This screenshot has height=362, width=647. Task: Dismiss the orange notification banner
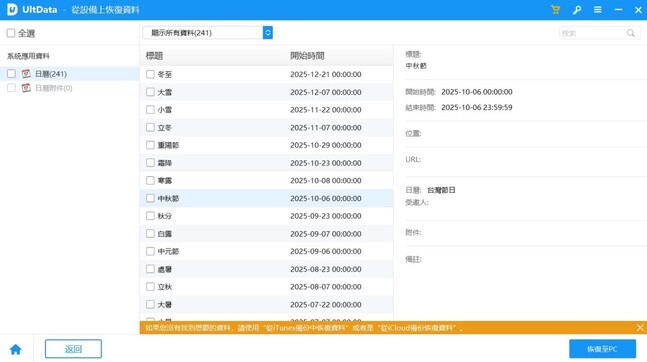[640, 327]
